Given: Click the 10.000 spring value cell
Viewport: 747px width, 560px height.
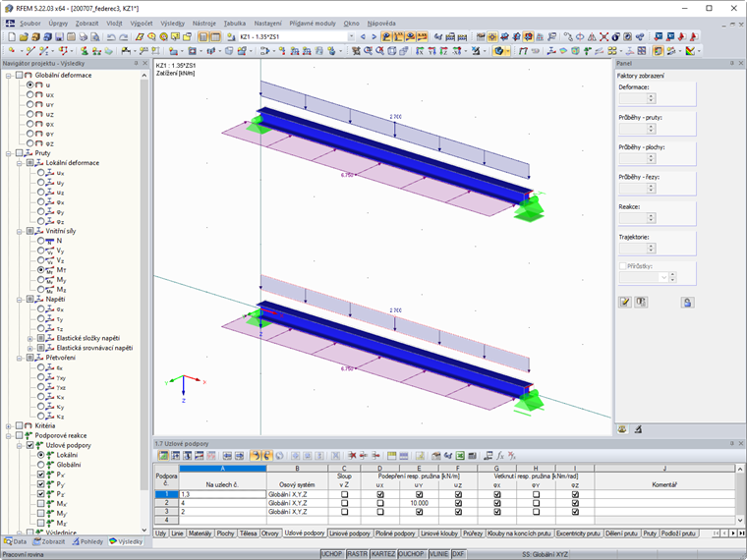Looking at the screenshot, I should 419,503.
